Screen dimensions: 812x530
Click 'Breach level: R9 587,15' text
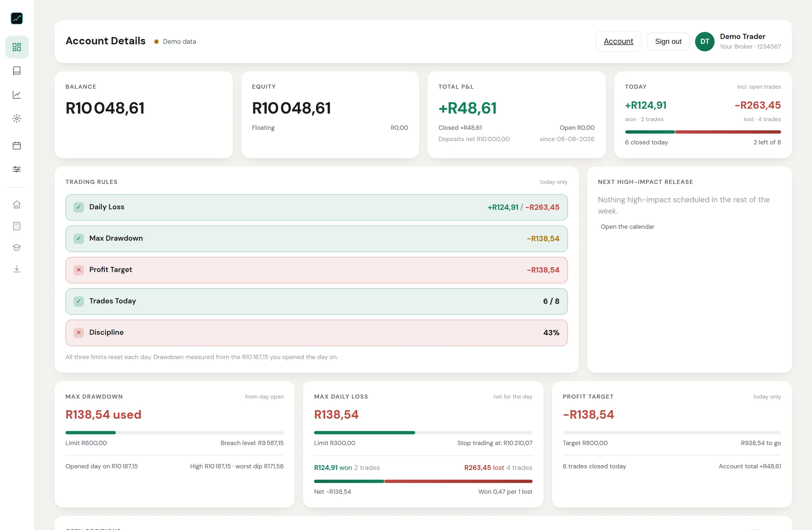click(x=252, y=443)
